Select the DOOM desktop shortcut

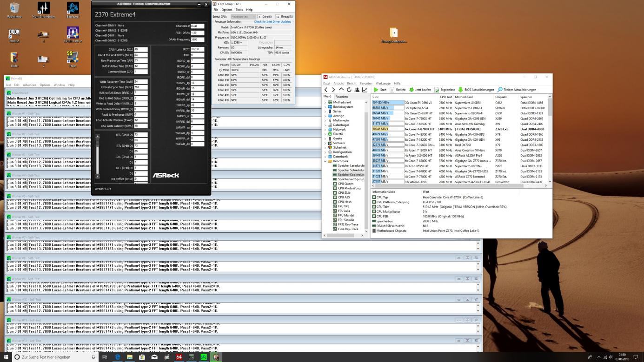pyautogui.click(x=14, y=35)
